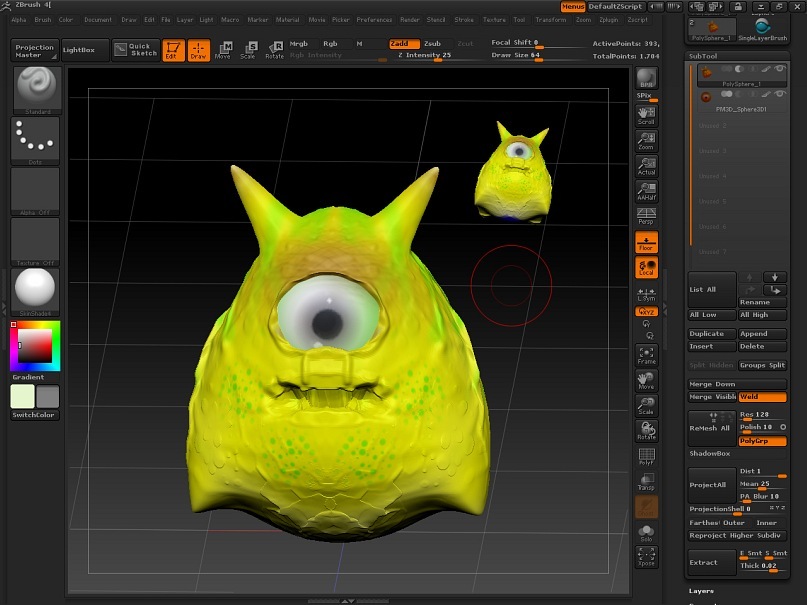Activate Draw mode button
807x605 pixels.
(199, 50)
